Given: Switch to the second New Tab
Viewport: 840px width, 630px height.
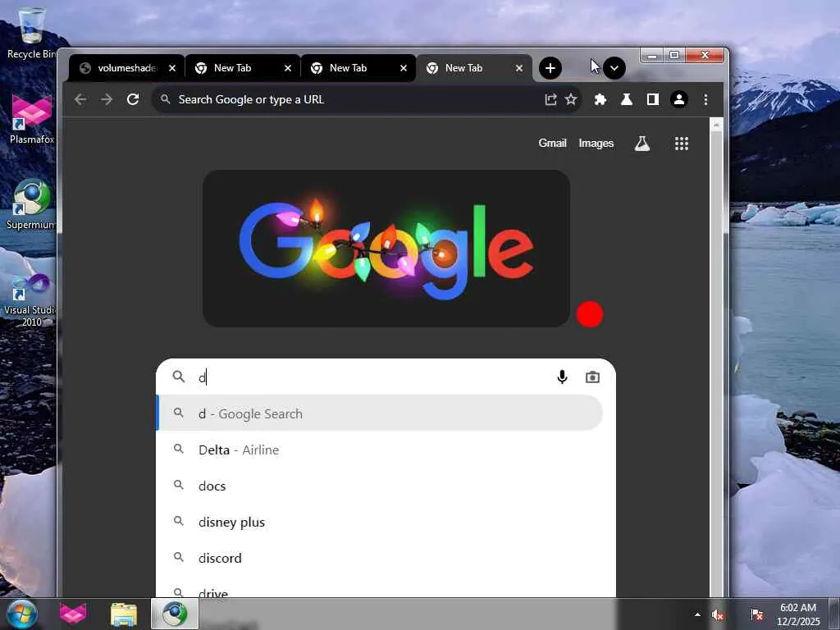Looking at the screenshot, I should pyautogui.click(x=358, y=68).
